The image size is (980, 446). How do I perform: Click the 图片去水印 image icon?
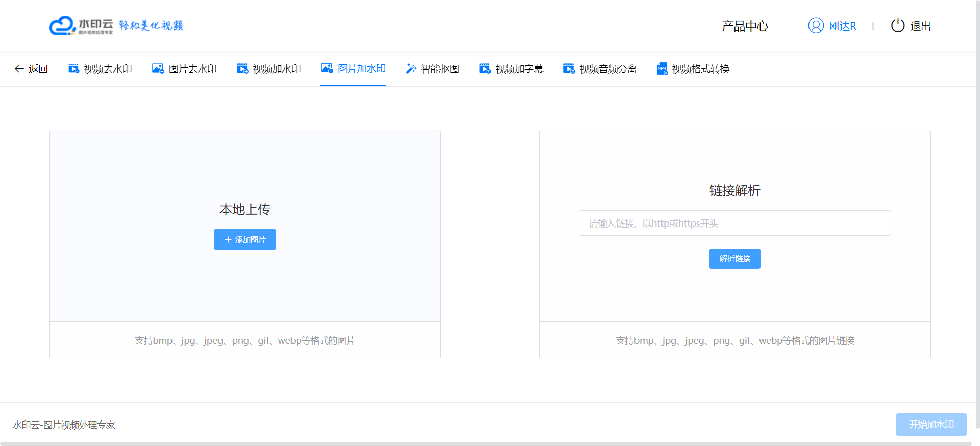pos(158,69)
